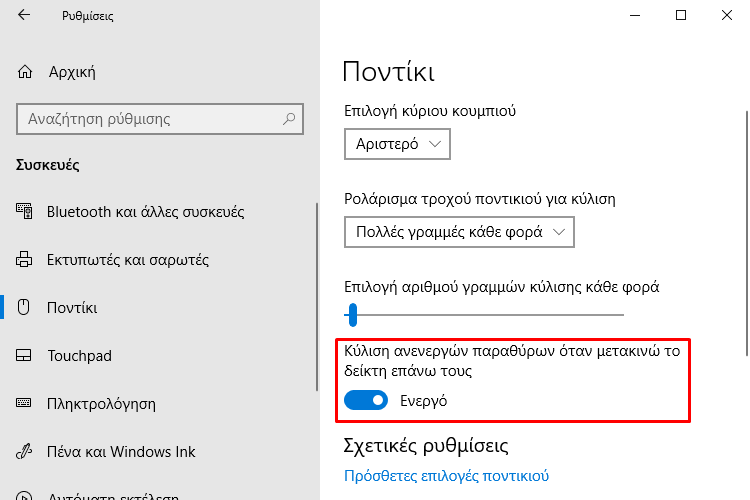The width and height of the screenshot is (750, 500).
Task: Click the back arrow in Ρυθμίσεις header
Action: pyautogui.click(x=24, y=15)
